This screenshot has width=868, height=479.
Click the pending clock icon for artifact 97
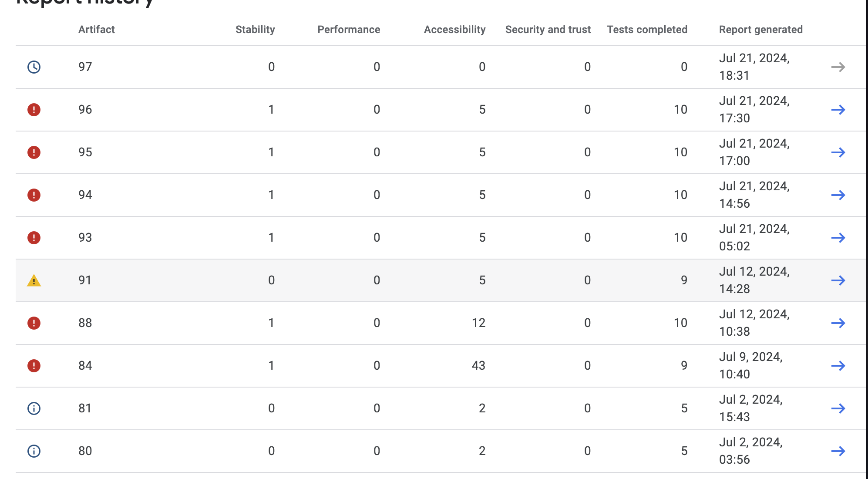(x=34, y=67)
